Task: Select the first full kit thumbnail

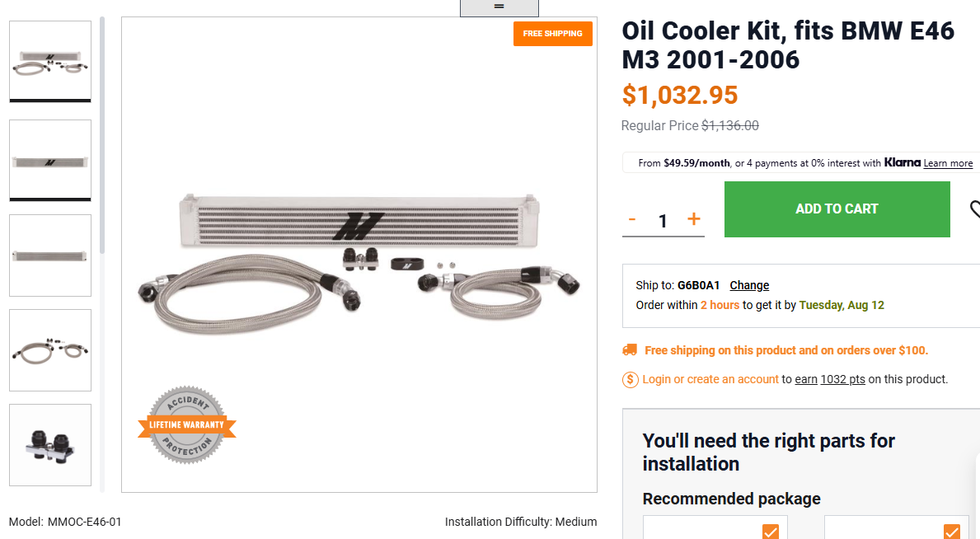Action: point(50,62)
